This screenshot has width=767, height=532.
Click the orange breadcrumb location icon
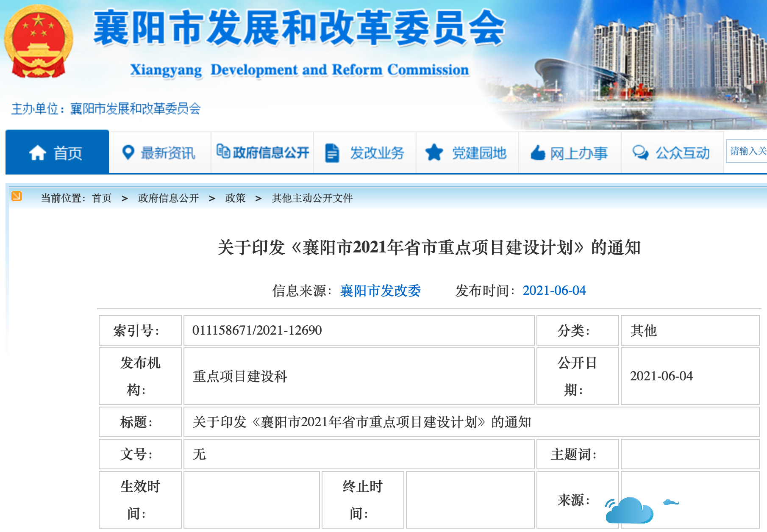(x=17, y=196)
